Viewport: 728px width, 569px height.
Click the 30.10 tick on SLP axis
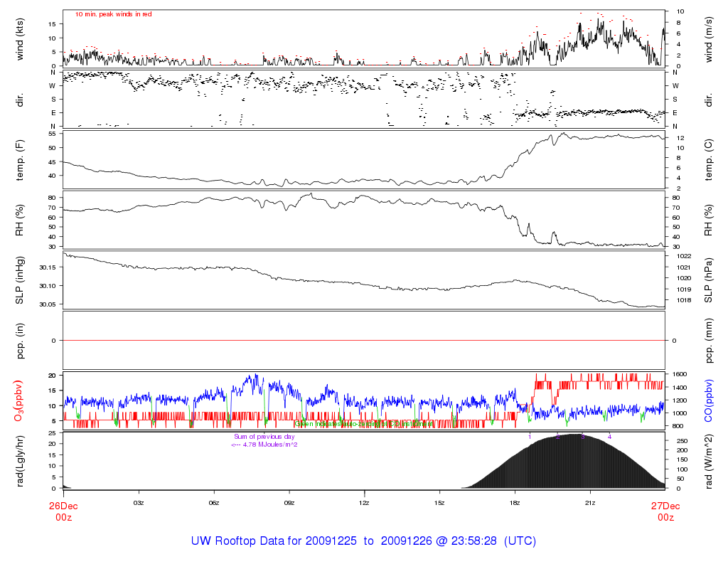coord(48,286)
